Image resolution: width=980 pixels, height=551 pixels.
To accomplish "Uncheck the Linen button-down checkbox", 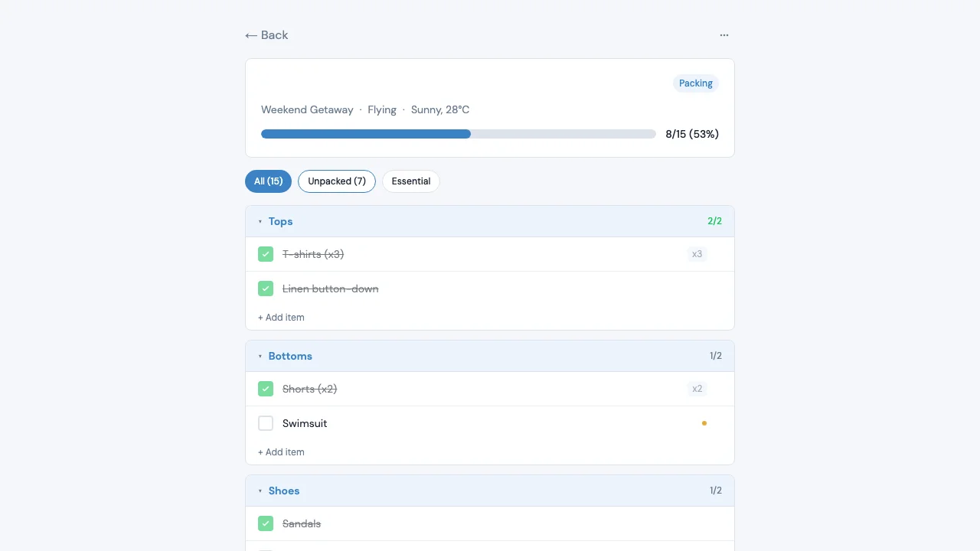I will pyautogui.click(x=266, y=289).
